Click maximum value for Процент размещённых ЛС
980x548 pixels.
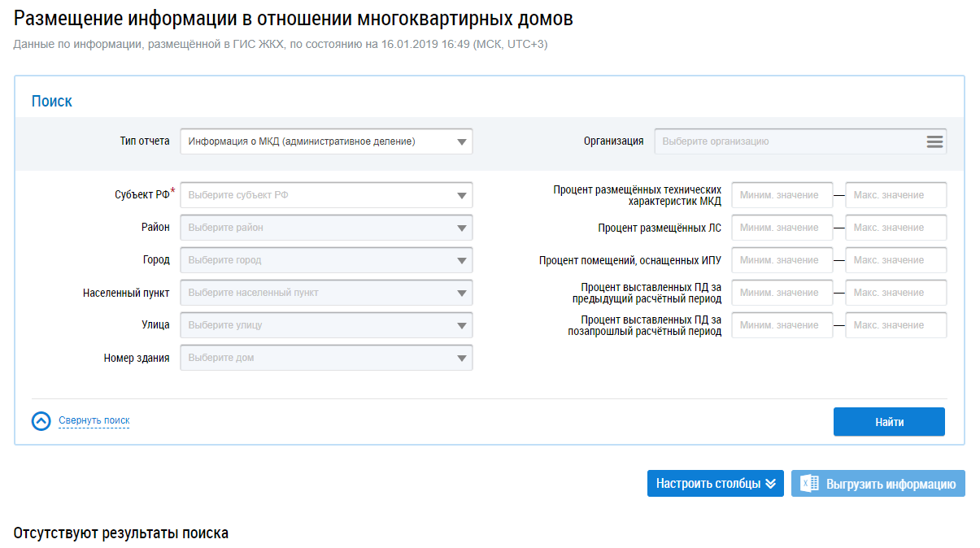pos(895,228)
